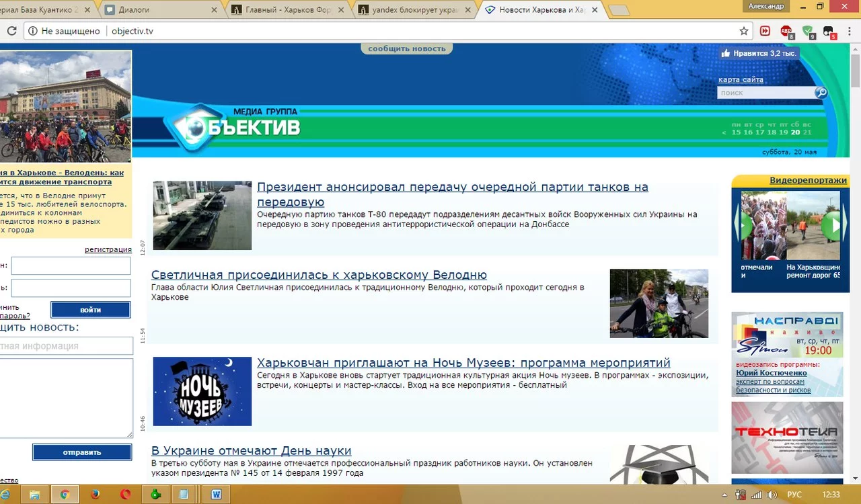
Task: Click the AdGuard green shield extension icon
Action: [x=808, y=30]
